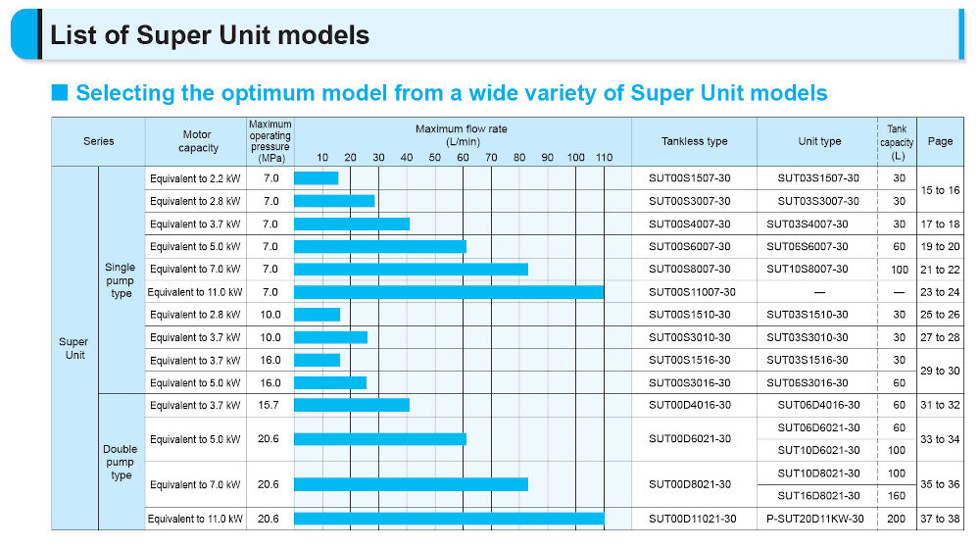Click the page reference 15 to 16
The image size is (980, 548).
940,190
